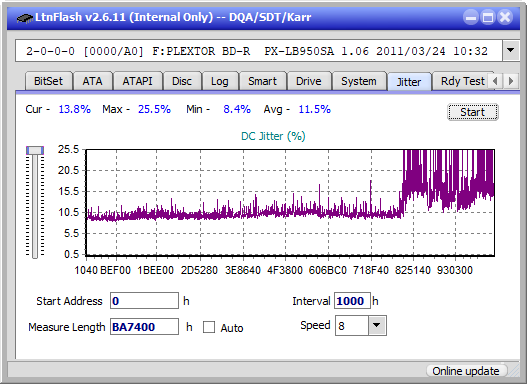Screen dimensions: 527x384
Task: Expand the Speed dropdown list
Action: (x=377, y=325)
